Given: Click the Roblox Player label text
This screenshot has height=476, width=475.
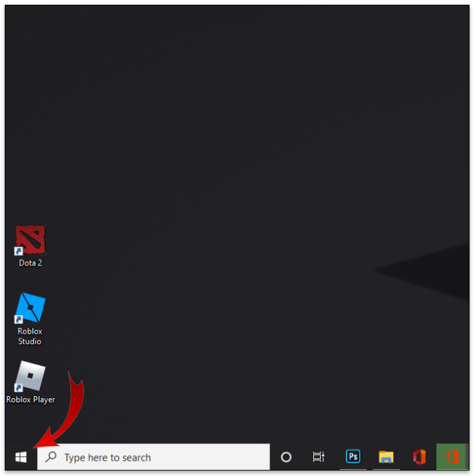Looking at the screenshot, I should [x=30, y=400].
